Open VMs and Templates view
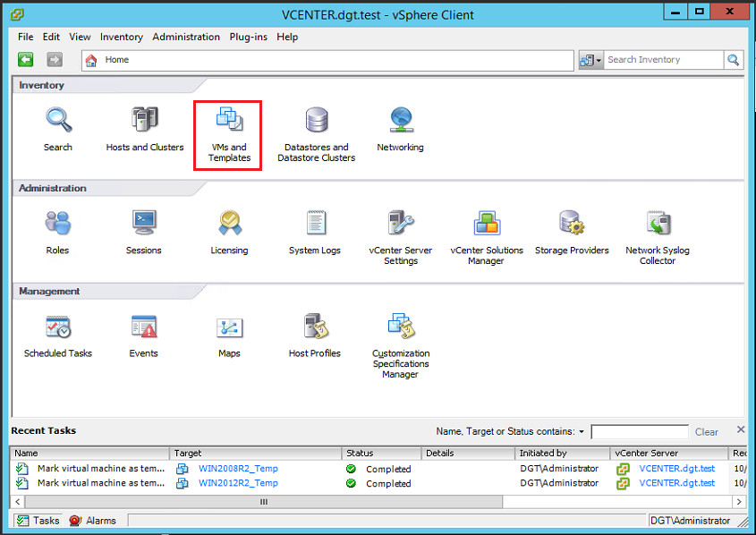 coord(229,120)
